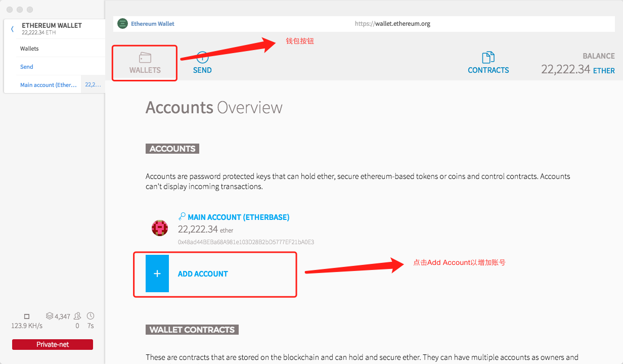
Task: Click the Ethereum Wallet title link
Action: click(153, 24)
